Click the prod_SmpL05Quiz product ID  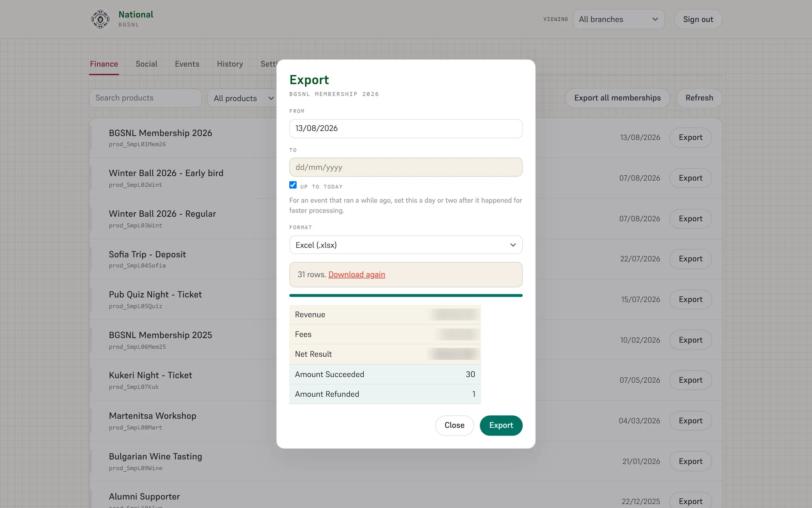(135, 306)
